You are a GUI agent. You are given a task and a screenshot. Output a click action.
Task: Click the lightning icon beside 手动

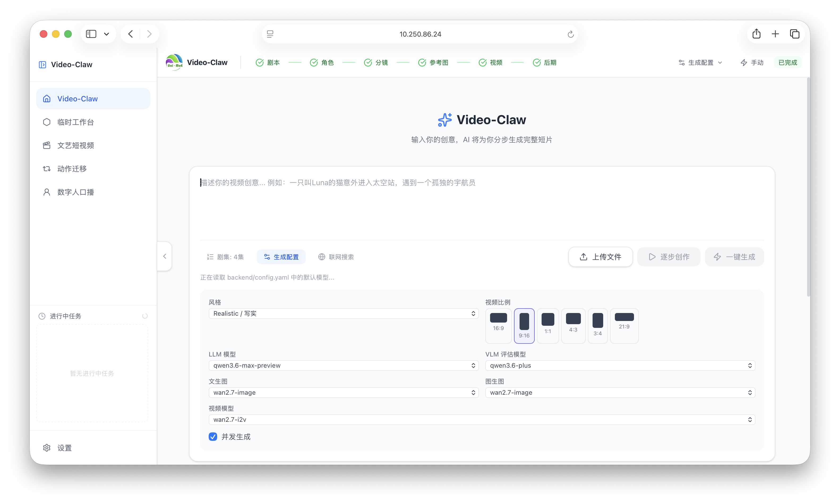pos(744,63)
